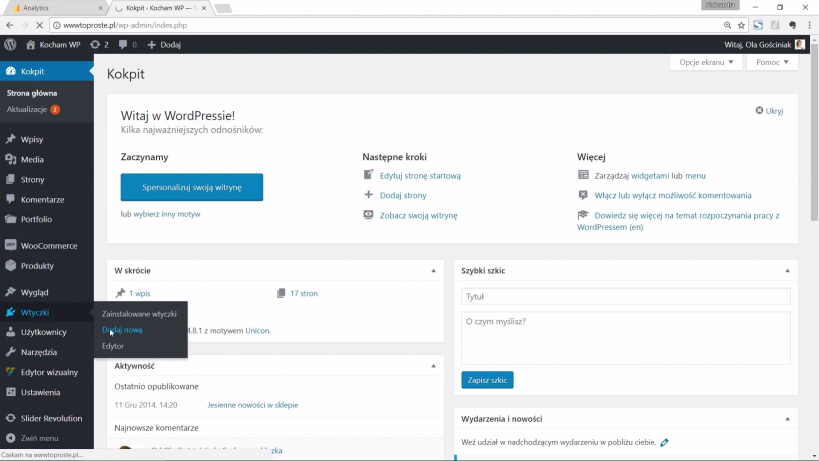Switch to the Analytics browser tab
Image resolution: width=819 pixels, height=461 pixels.
click(x=55, y=8)
